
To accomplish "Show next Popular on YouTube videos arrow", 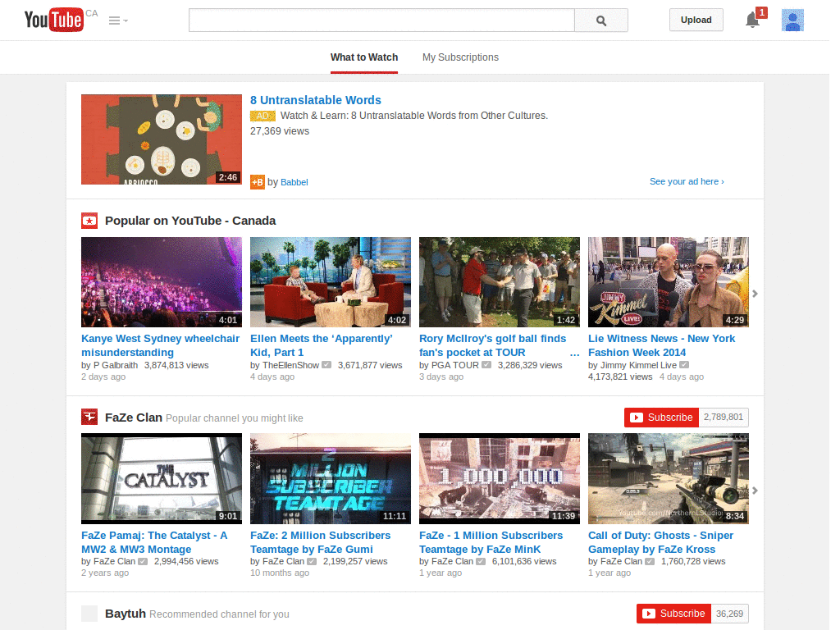I will pyautogui.click(x=755, y=294).
